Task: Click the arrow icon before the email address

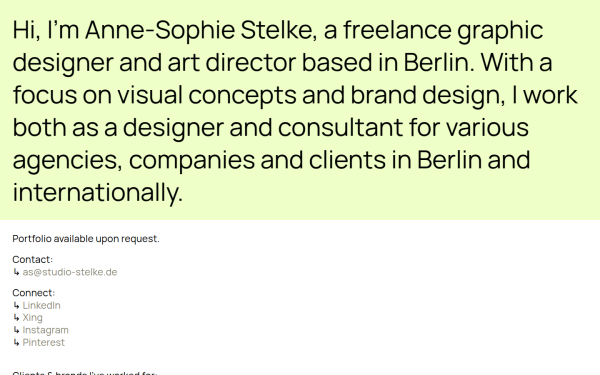Action: pos(16,272)
